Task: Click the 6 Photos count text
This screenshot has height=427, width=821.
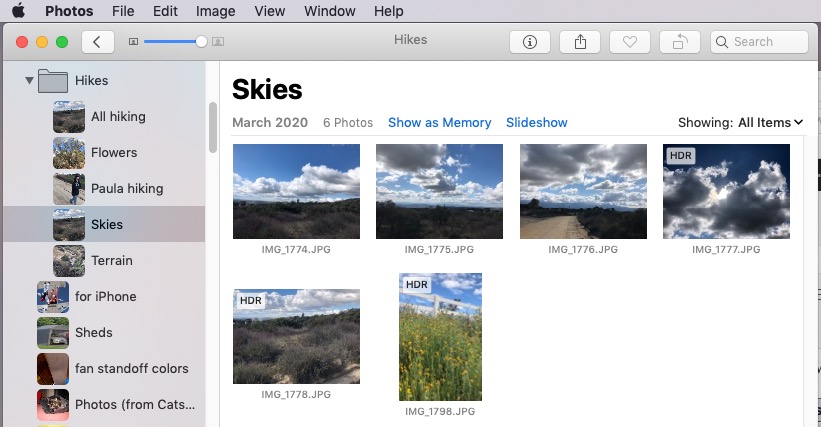Action: 348,122
